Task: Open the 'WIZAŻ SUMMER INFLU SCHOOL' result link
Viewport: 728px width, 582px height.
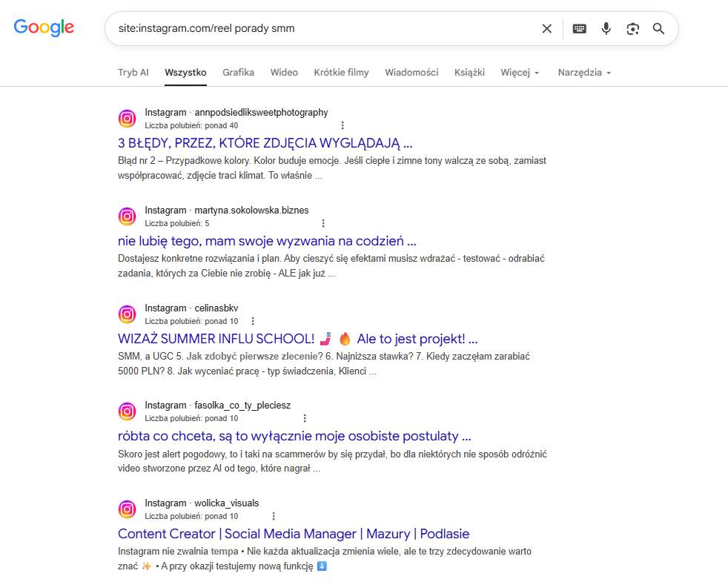Action: pyautogui.click(x=297, y=339)
